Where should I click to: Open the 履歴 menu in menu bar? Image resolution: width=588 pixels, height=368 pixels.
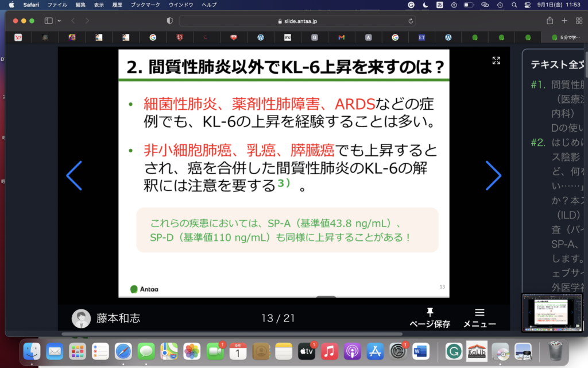click(x=117, y=5)
